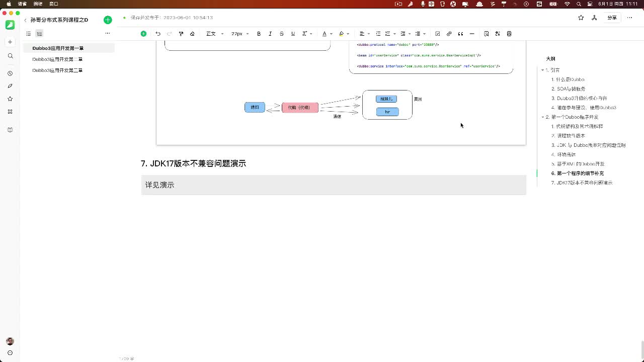This screenshot has height=362, width=644.
Task: Insert a horizontal divider line
Action: (x=472, y=34)
